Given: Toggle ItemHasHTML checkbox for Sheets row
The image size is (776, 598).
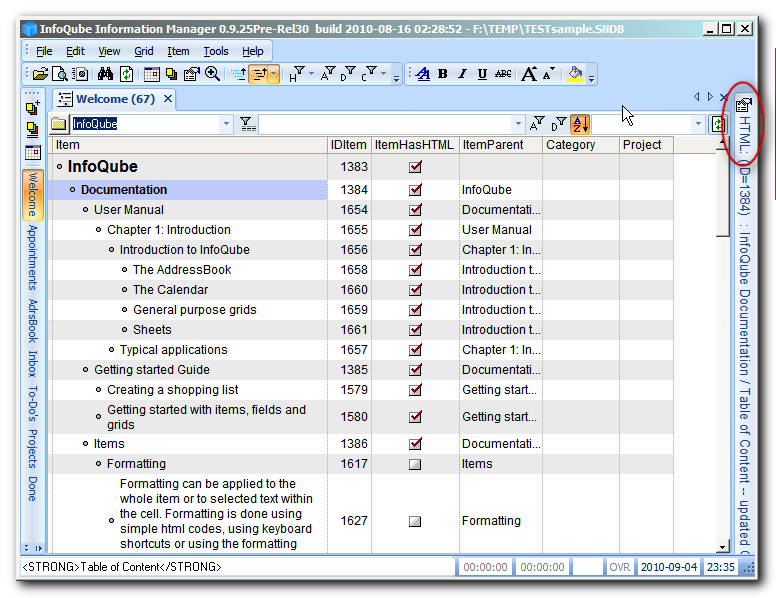Looking at the screenshot, I should 415,330.
